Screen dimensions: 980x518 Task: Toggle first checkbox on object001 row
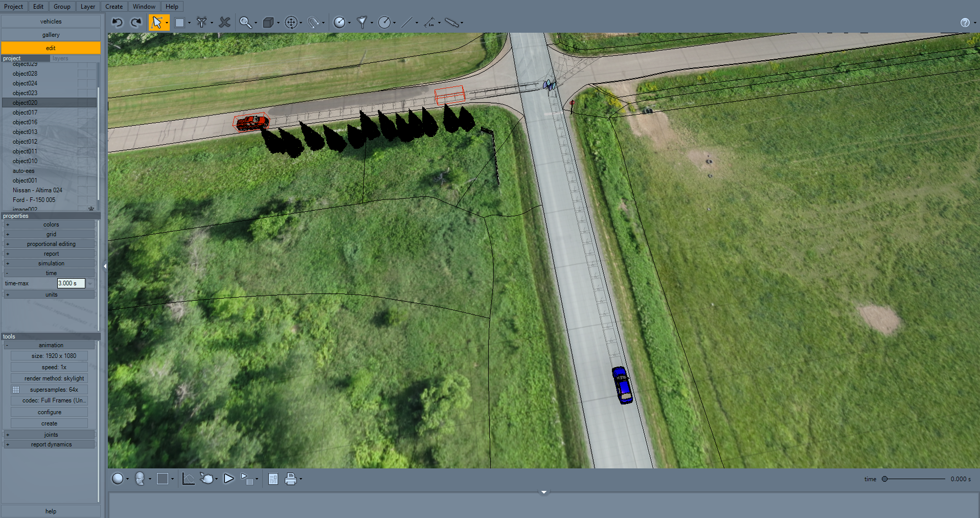(82, 181)
